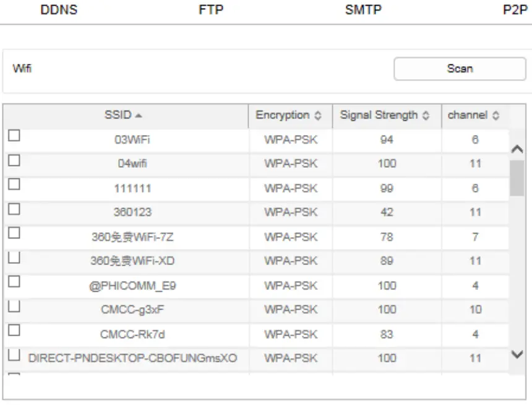This screenshot has width=532, height=405.
Task: Open the P2P tab
Action: (x=515, y=10)
